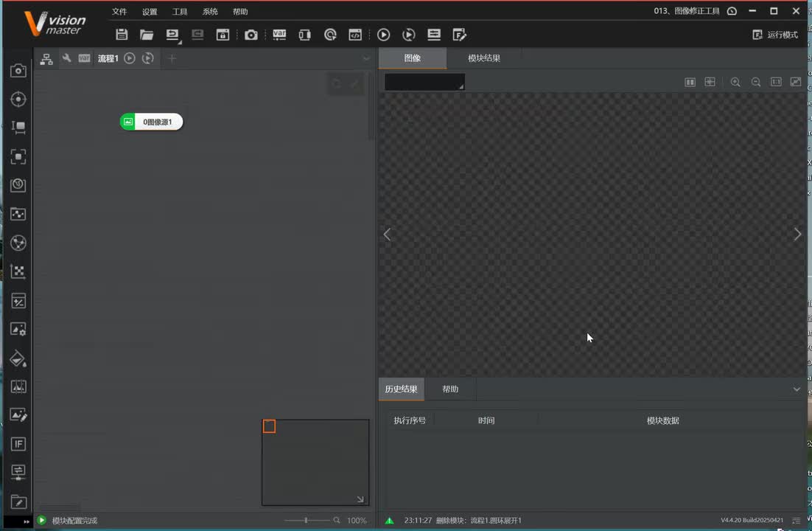Open the communication tool category in sidebar
The height and width of the screenshot is (531, 812).
(18, 473)
